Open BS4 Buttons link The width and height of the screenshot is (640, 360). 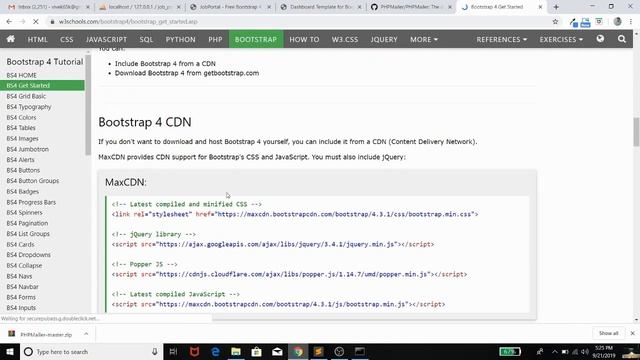pos(23,170)
